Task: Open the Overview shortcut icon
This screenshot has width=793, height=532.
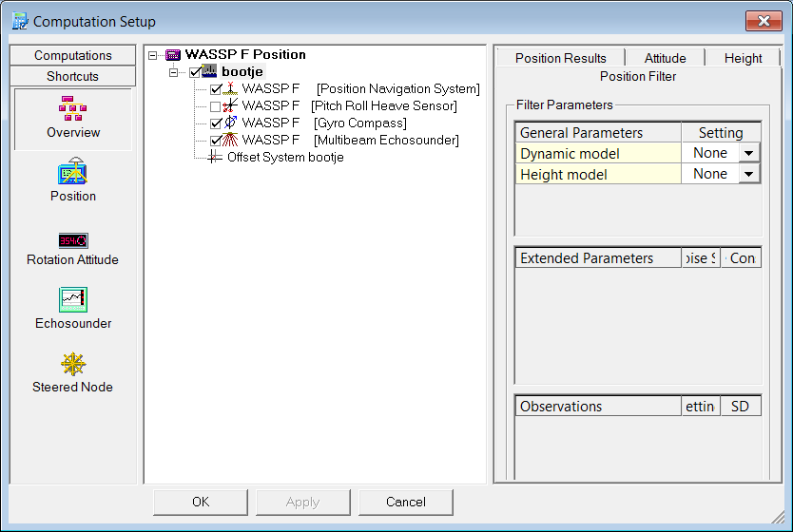Action: 73,108
